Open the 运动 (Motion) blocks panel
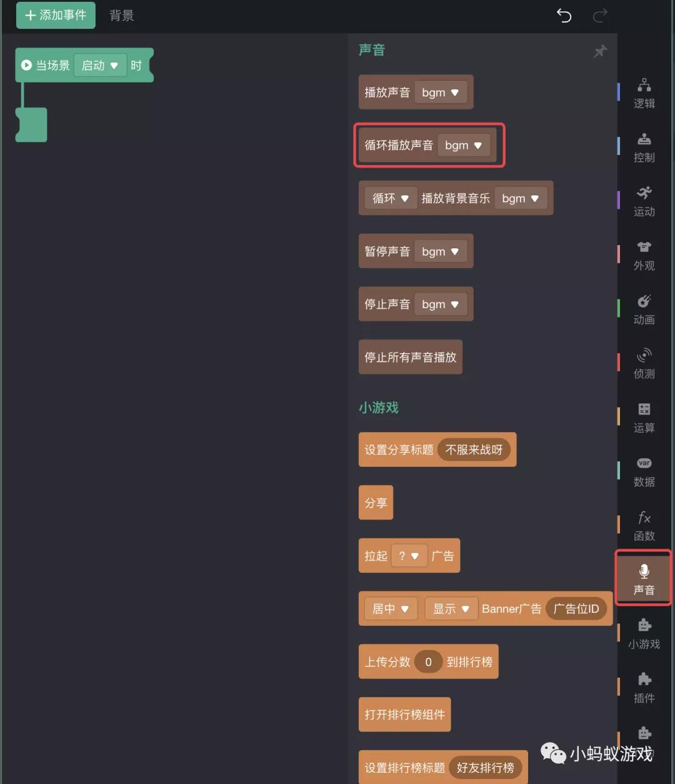675x784 pixels. click(644, 201)
